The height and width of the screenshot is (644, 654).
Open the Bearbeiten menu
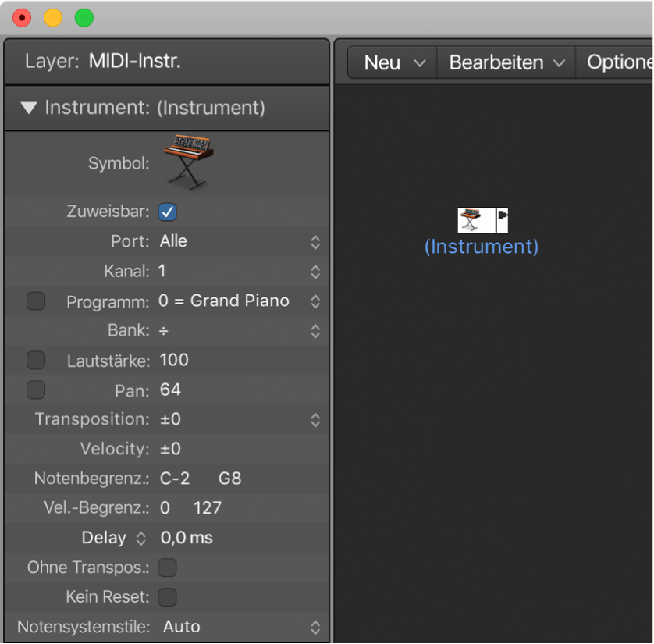point(506,62)
